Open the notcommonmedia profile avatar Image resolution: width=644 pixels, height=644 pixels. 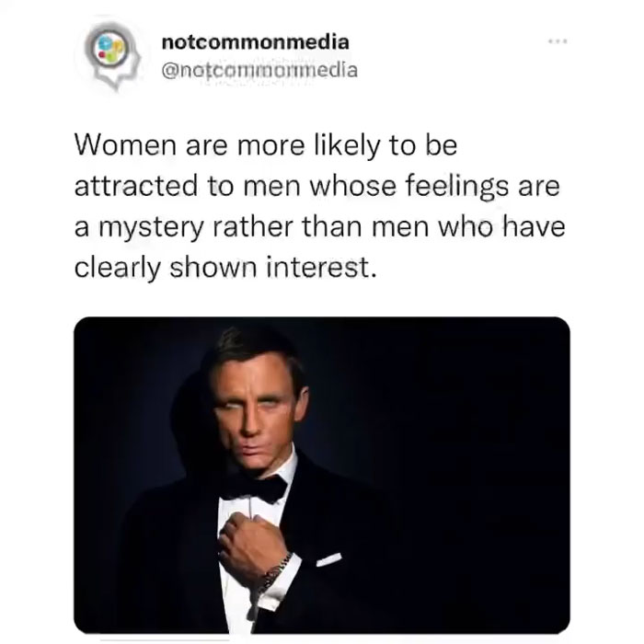coord(112,55)
